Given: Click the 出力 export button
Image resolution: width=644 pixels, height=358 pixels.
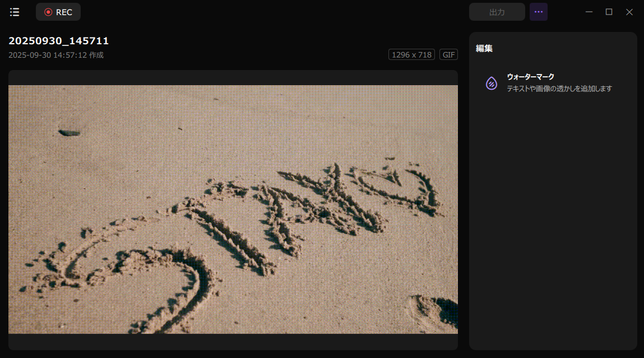Looking at the screenshot, I should tap(497, 12).
